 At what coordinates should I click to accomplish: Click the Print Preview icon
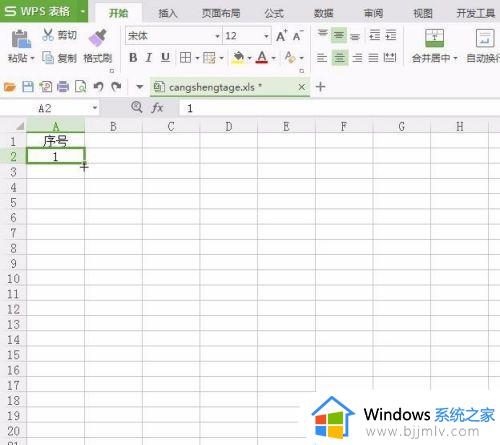click(x=80, y=87)
